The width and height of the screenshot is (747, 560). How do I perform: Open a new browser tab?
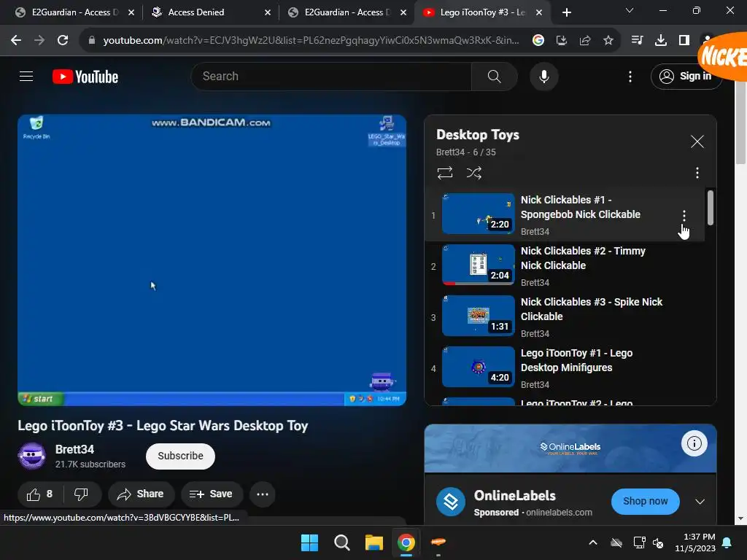(566, 12)
